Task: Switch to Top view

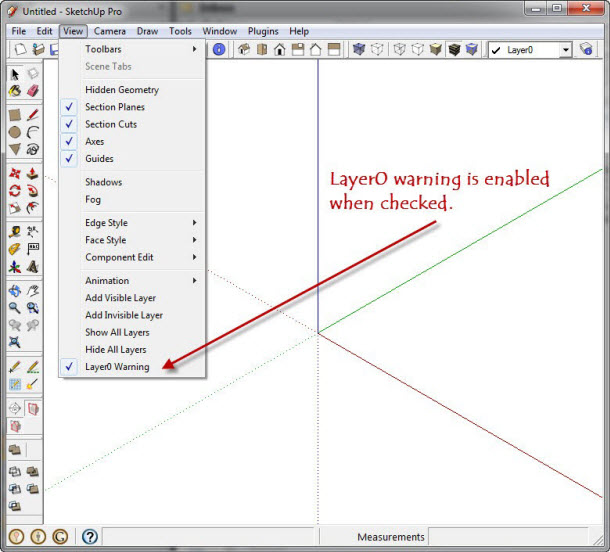Action: point(262,49)
